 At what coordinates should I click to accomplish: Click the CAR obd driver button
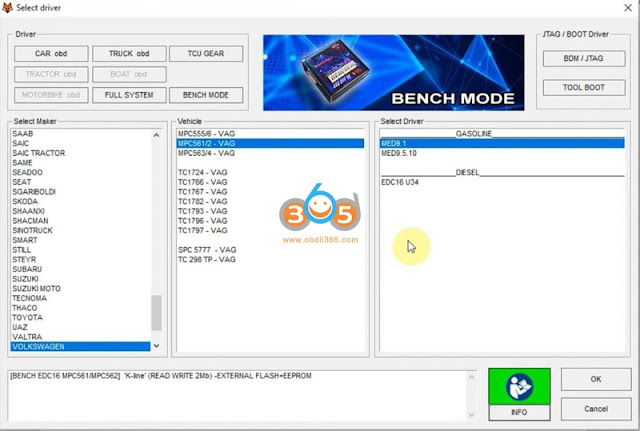[51, 53]
